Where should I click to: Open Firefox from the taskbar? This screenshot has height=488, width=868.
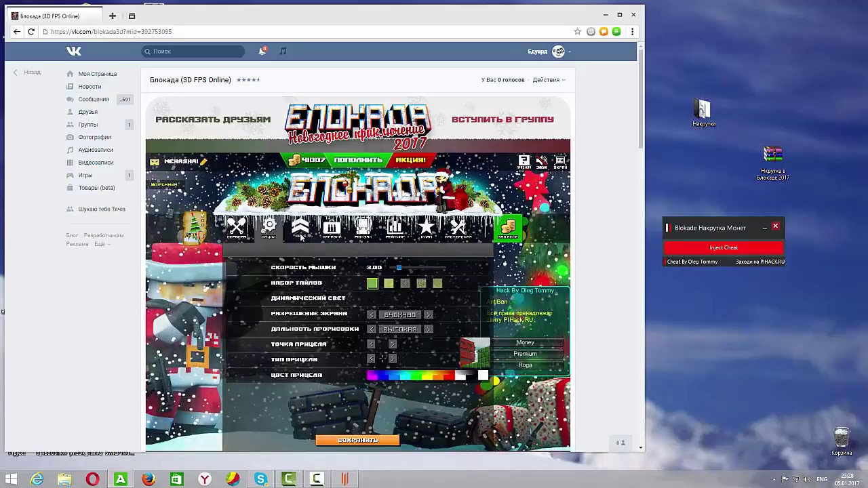[149, 479]
